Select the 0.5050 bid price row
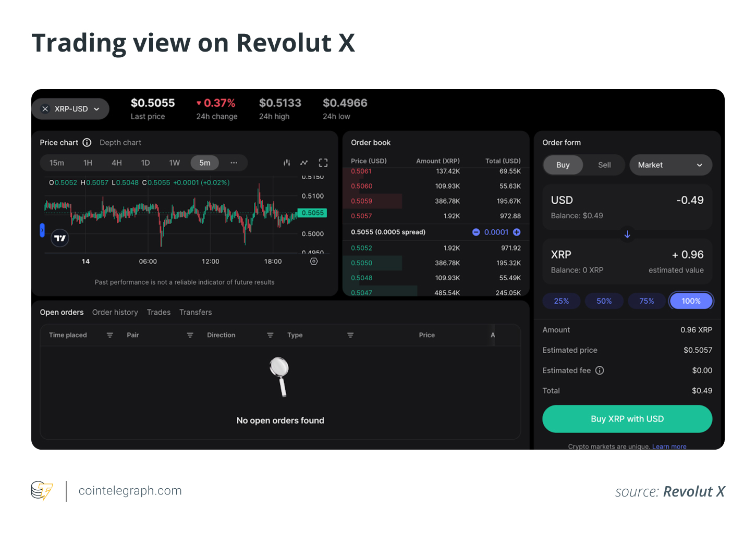This screenshot has height=533, width=756. click(436, 263)
